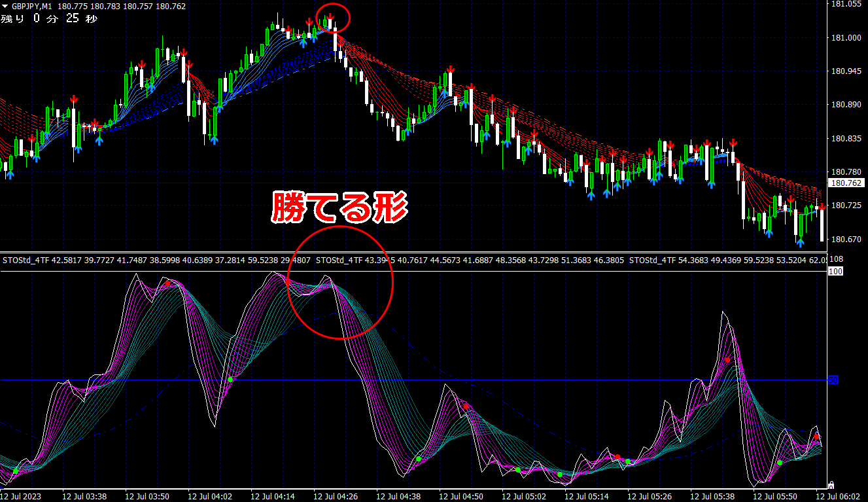Click the 181.000 price axis label
868x502 pixels.
tap(846, 38)
